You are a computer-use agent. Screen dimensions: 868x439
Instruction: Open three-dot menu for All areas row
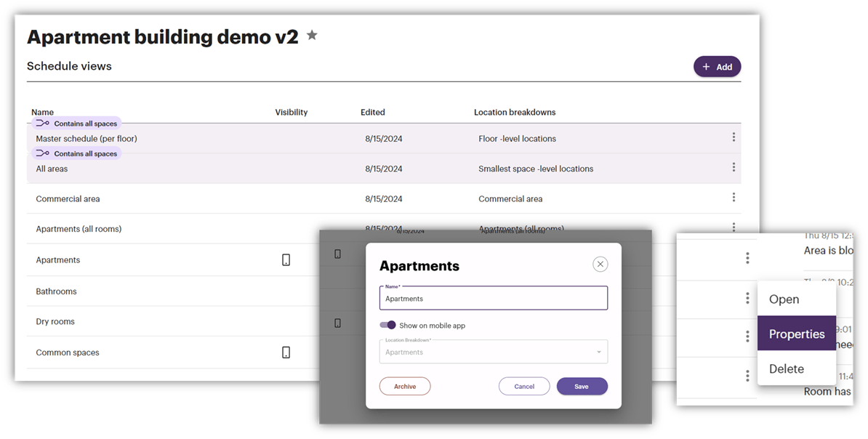pyautogui.click(x=734, y=166)
